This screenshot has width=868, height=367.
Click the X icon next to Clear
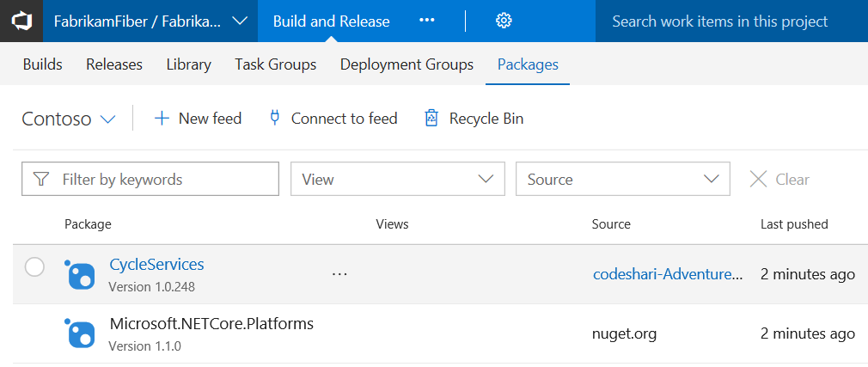[x=758, y=179]
